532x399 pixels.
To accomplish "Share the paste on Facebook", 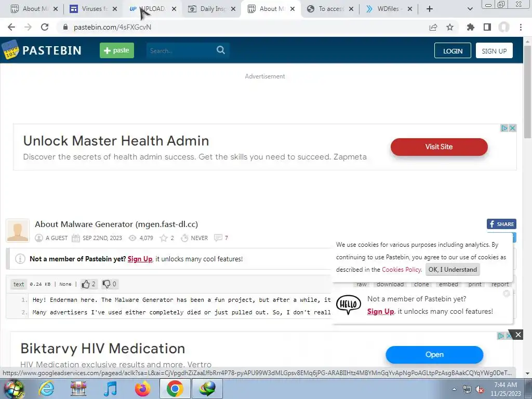I will (x=501, y=224).
